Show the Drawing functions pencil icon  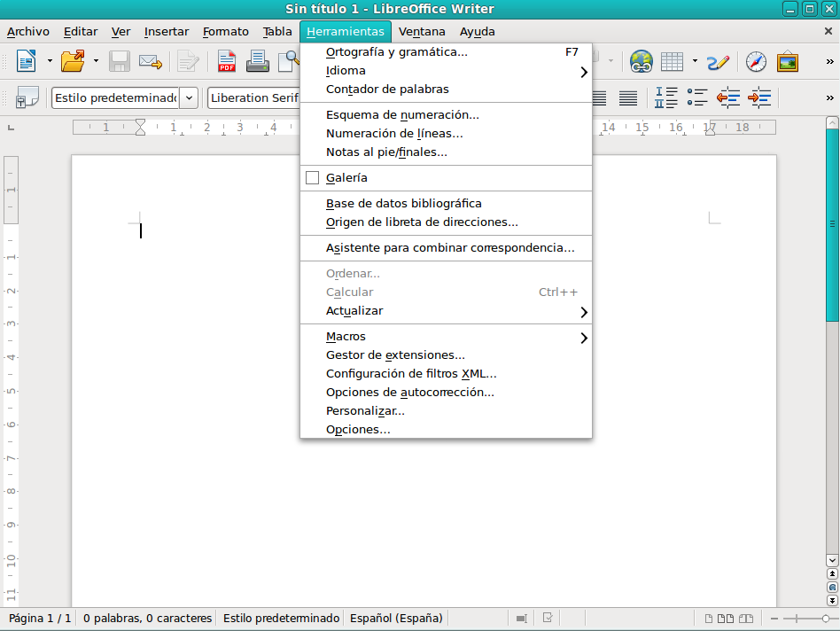(x=718, y=62)
